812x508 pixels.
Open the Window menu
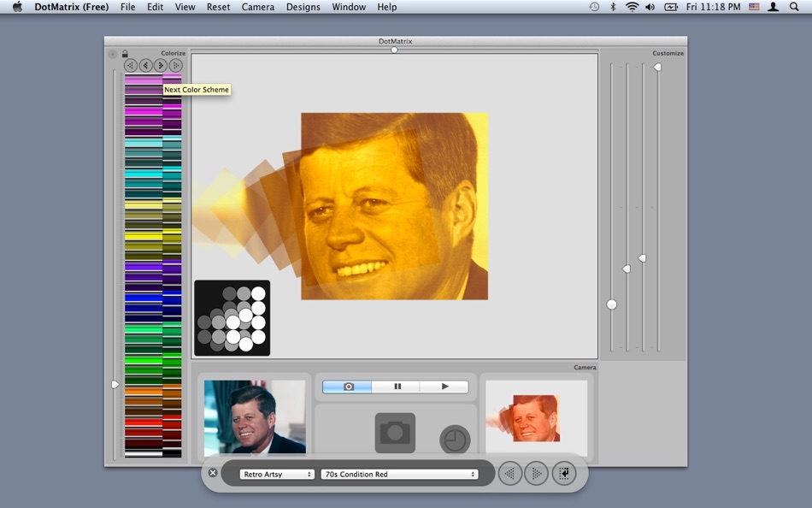click(349, 7)
